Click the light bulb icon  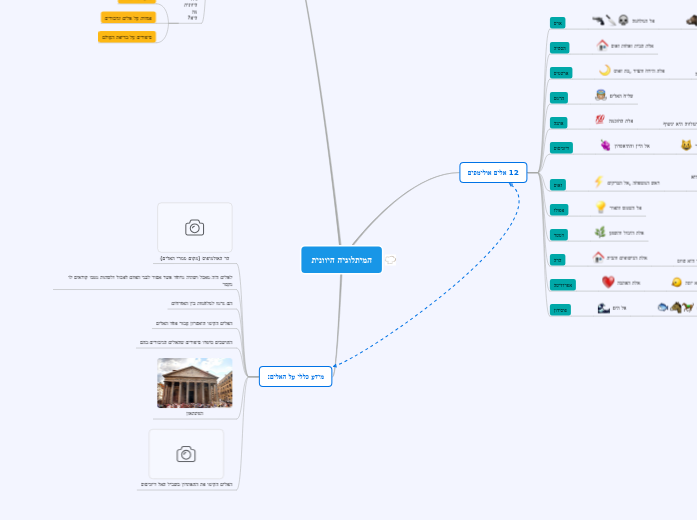[601, 207]
